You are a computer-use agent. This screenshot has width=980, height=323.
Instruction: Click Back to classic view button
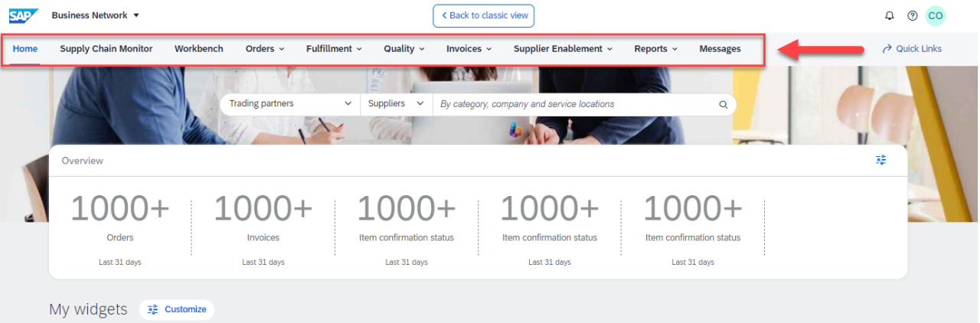coord(483,15)
